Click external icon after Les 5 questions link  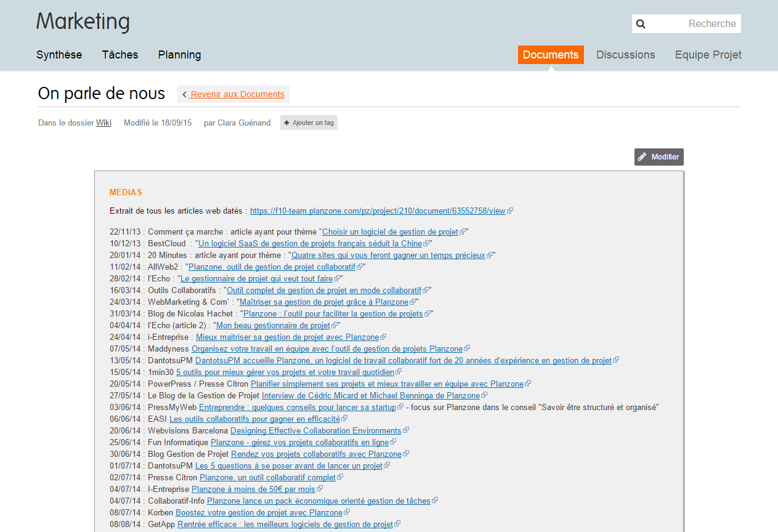387,466
